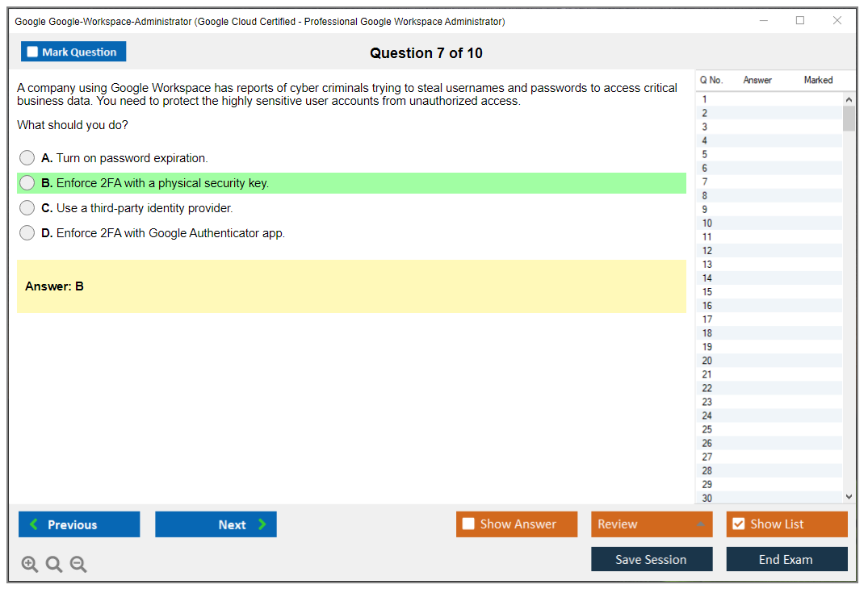
Task: Toggle the Show Answer checkbox
Action: (468, 524)
